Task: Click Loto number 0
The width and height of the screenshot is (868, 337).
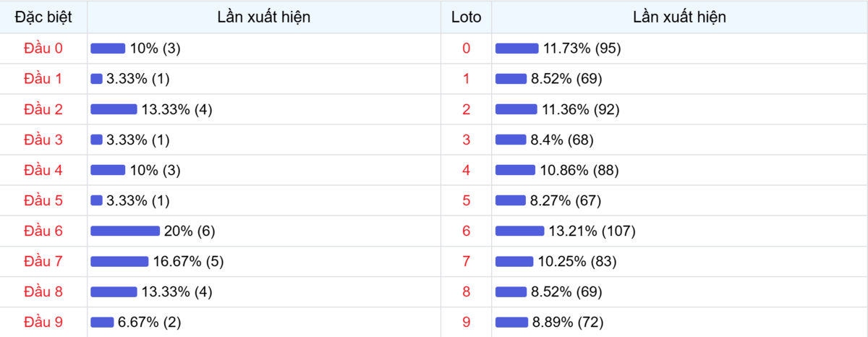Action: tap(466, 48)
